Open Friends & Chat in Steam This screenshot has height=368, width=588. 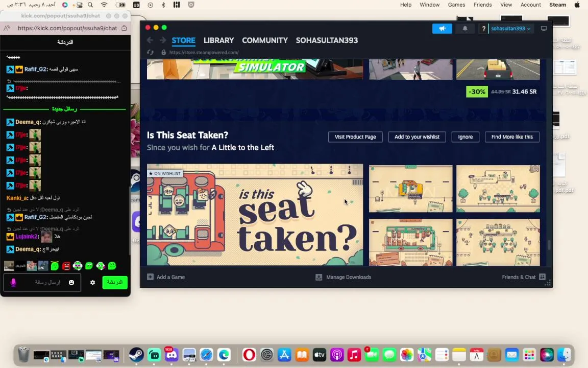(x=523, y=277)
